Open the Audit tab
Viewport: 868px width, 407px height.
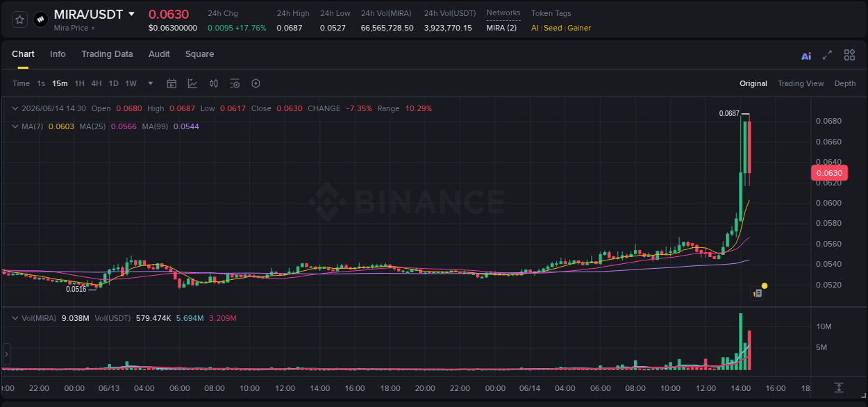159,54
